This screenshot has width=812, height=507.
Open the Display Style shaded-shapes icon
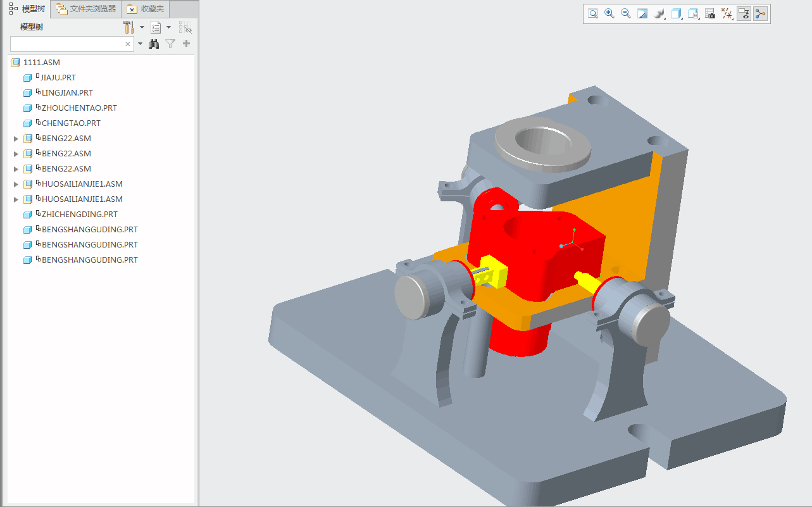coord(659,14)
